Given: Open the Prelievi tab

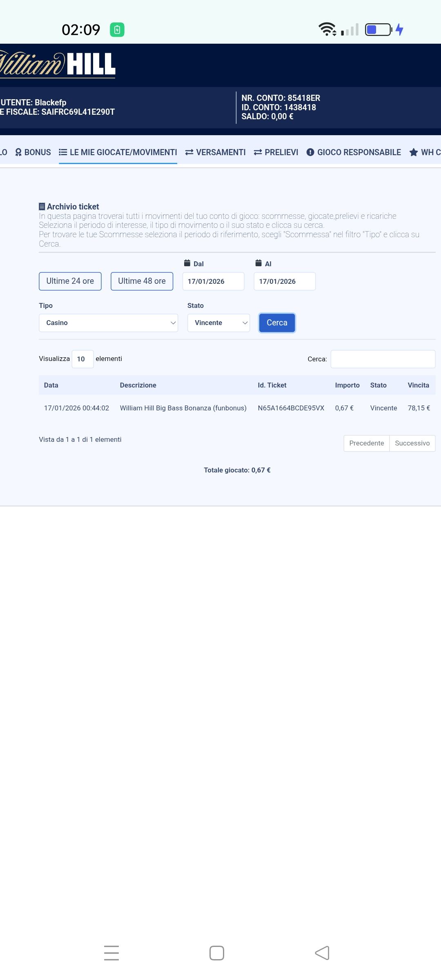Looking at the screenshot, I should coord(276,152).
